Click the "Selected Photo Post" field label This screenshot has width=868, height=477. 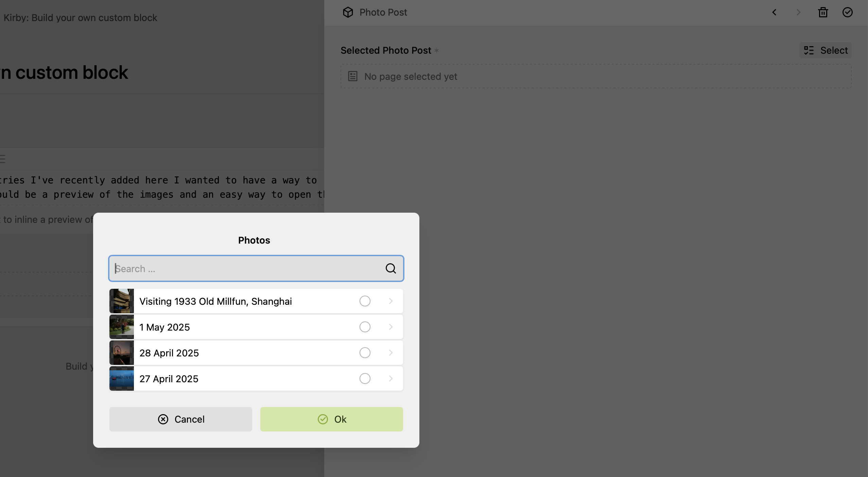(x=386, y=50)
